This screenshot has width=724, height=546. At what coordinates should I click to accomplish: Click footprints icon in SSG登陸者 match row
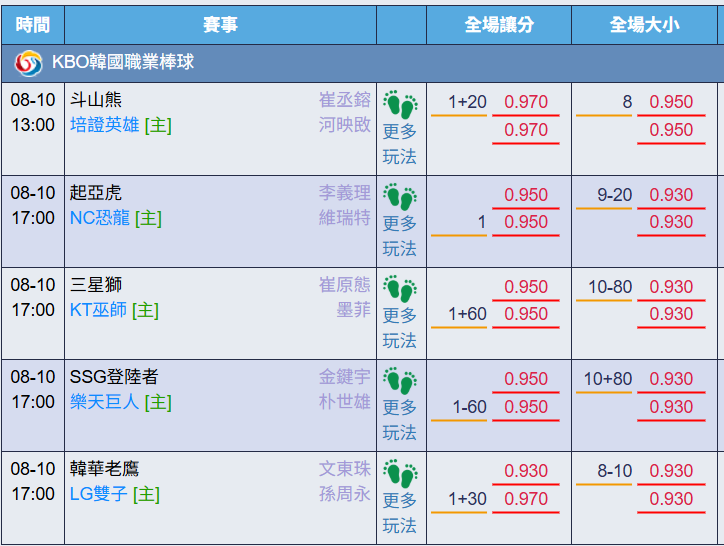(400, 381)
